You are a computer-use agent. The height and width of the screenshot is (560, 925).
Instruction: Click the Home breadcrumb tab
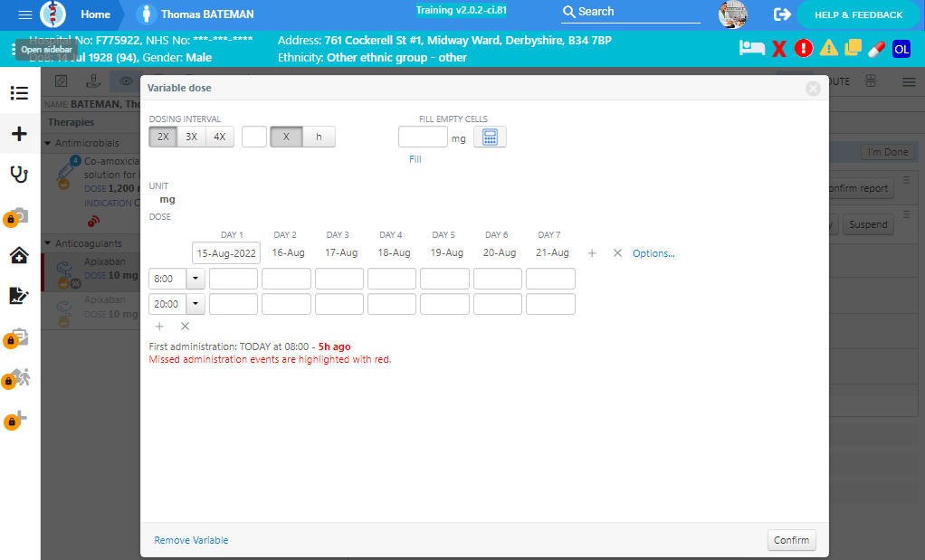point(96,14)
